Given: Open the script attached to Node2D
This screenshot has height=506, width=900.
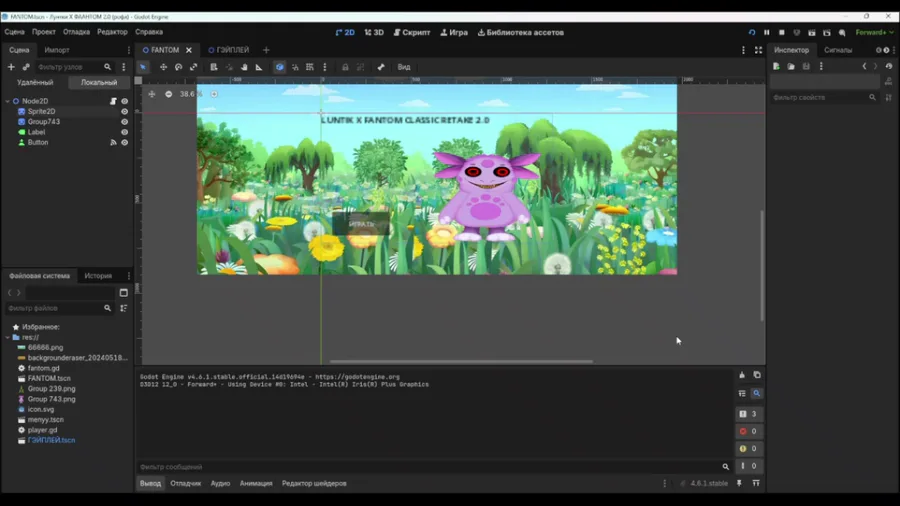Looking at the screenshot, I should click(x=113, y=102).
